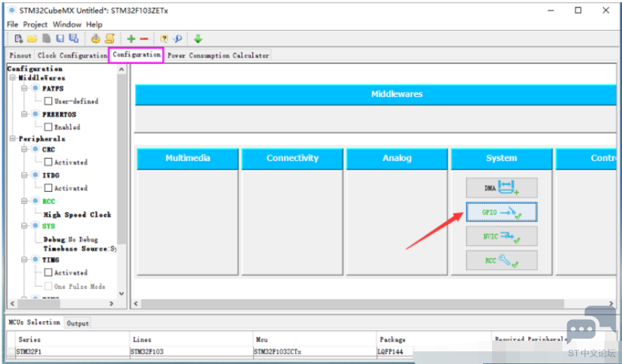Click the Help question-mark toolbar icon
The height and width of the screenshot is (364, 622).
tap(164, 39)
